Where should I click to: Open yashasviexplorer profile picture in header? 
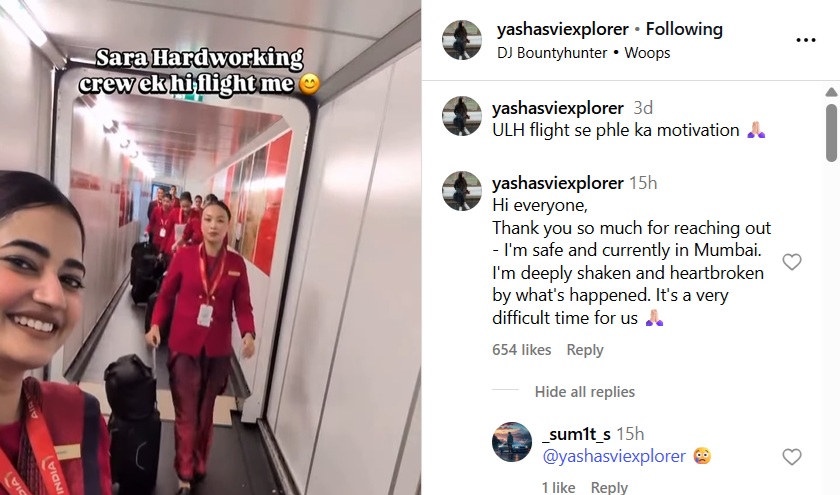462,40
